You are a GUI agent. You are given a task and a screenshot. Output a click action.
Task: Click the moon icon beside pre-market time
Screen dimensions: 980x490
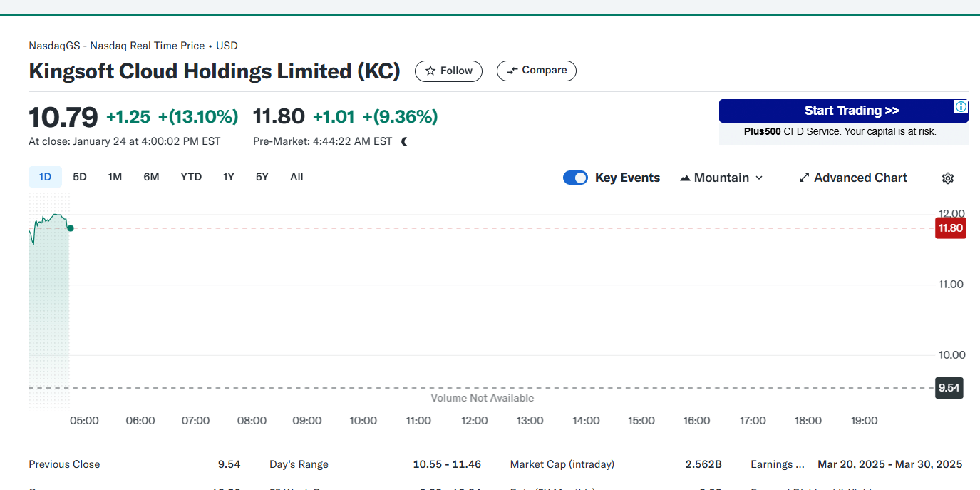[405, 141]
